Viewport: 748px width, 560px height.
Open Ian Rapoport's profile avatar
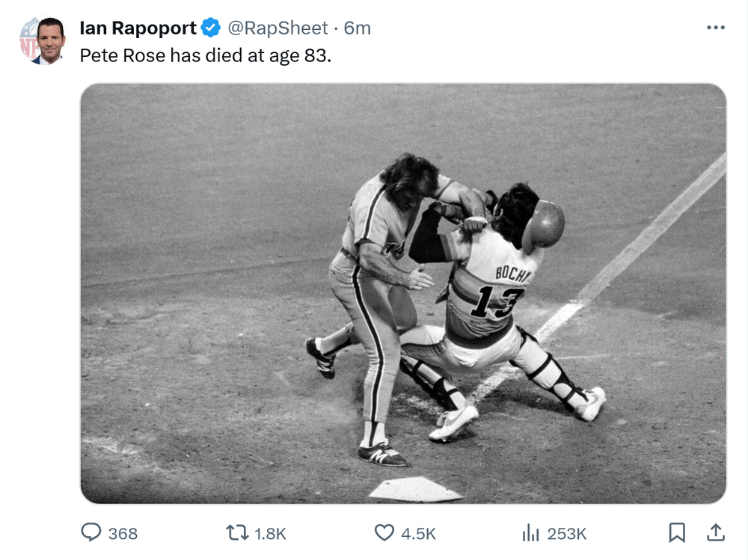click(42, 41)
